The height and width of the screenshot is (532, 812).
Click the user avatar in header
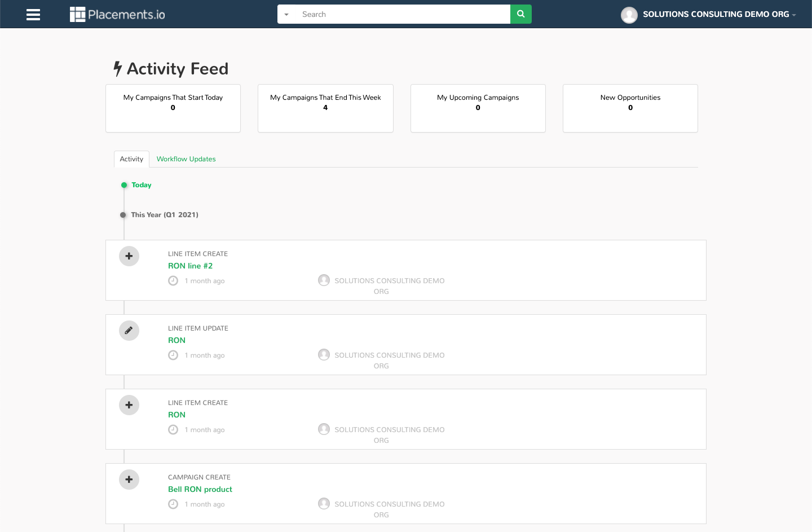[629, 15]
